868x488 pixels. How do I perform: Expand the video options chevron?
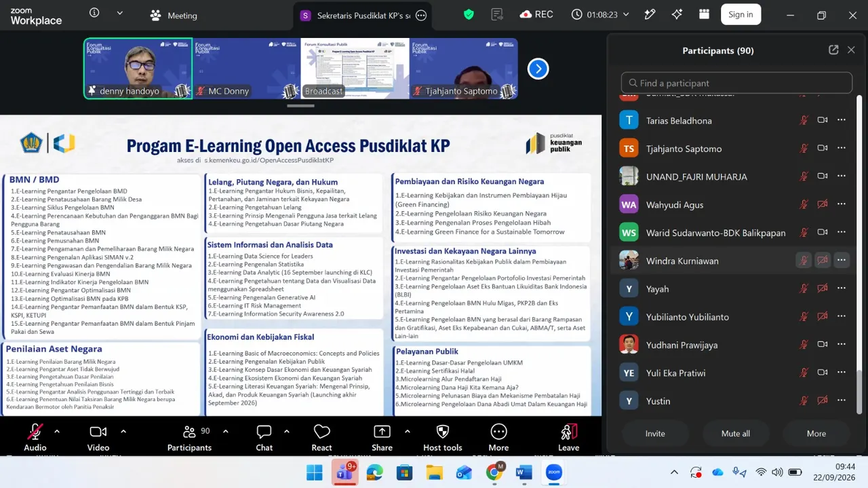(x=123, y=431)
